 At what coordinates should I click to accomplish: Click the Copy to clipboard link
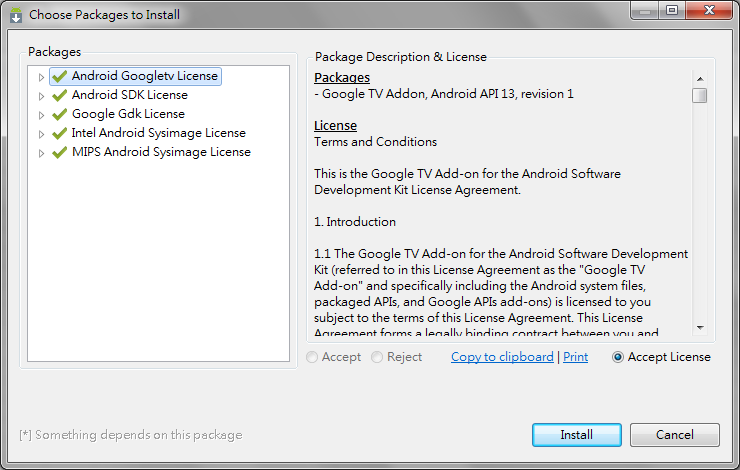pyautogui.click(x=502, y=357)
